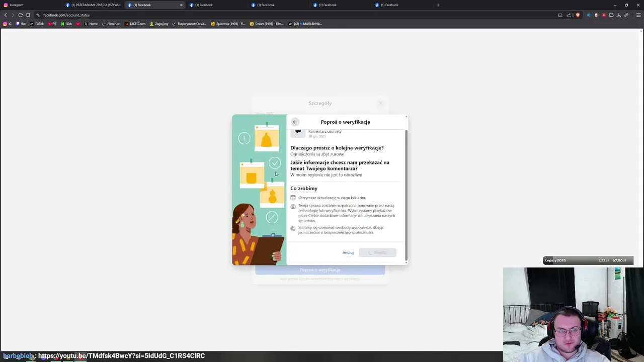Screen dimensions: 644x362
Task: Click the globe icon beside the free speech text
Action: point(293,228)
